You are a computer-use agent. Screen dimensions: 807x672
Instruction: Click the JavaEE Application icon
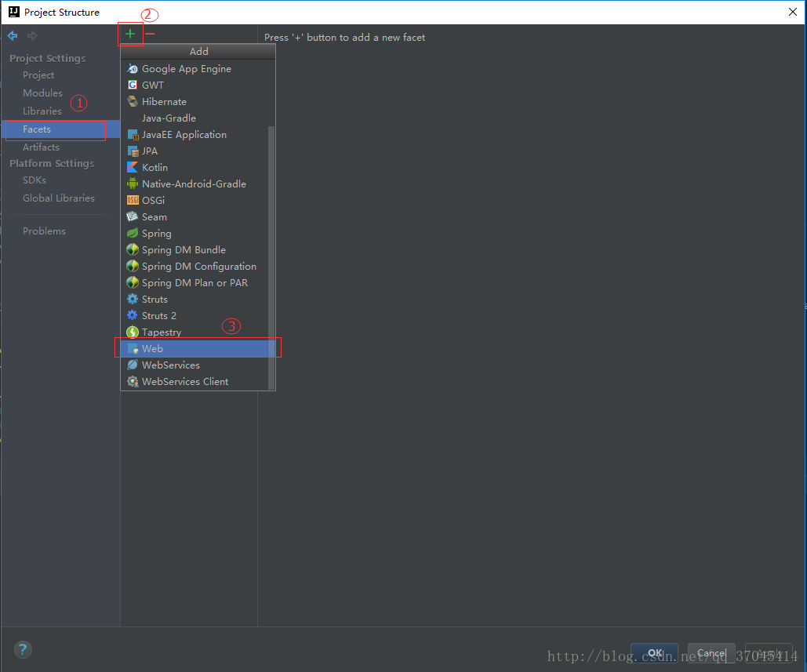point(133,134)
